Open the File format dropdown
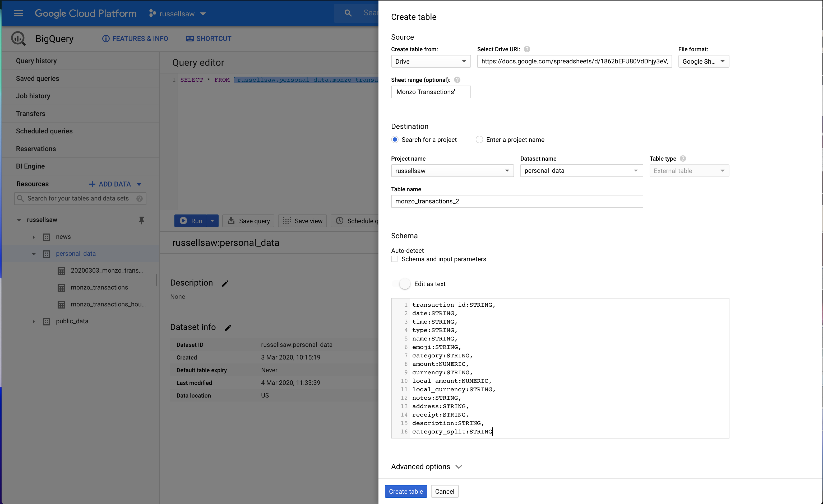This screenshot has width=823, height=504. [703, 61]
